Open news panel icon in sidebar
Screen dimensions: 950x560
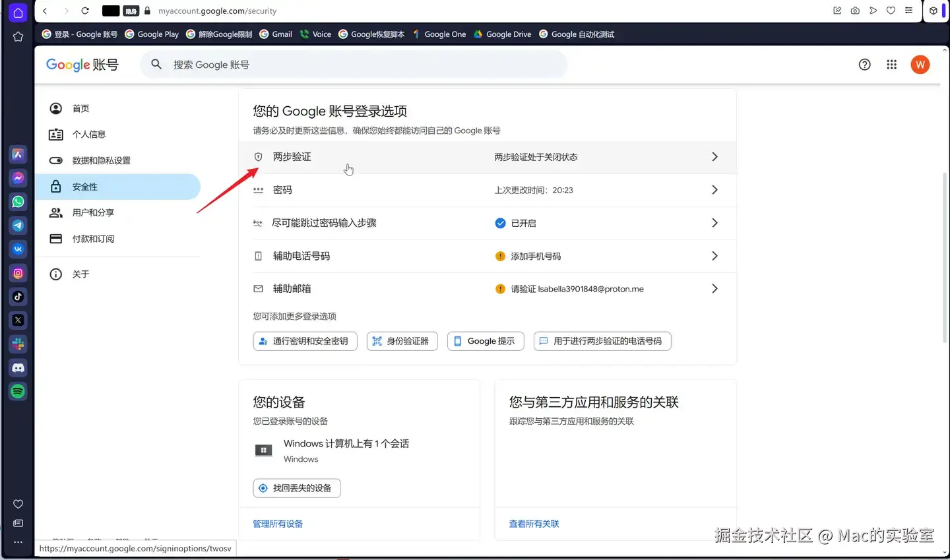tap(18, 524)
